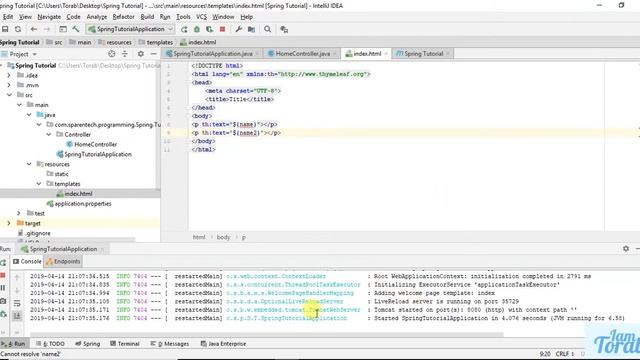Click the Save All toolbar icon
Image resolution: width=640 pixels, height=360 pixels.
pos(5,29)
